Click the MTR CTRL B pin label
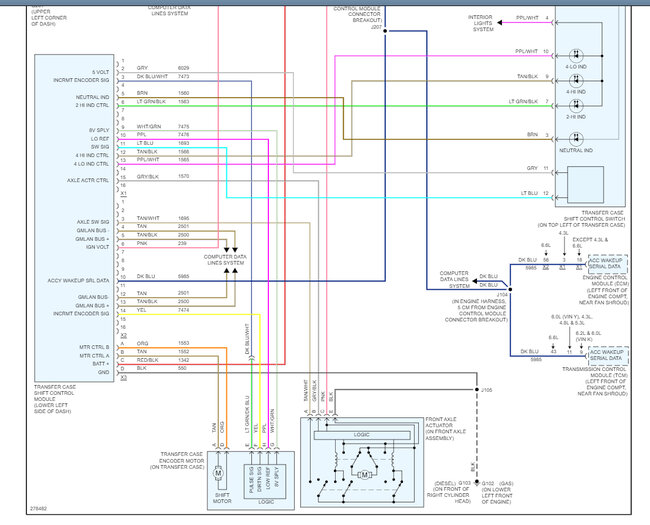The width and height of the screenshot is (650, 525). 95,347
